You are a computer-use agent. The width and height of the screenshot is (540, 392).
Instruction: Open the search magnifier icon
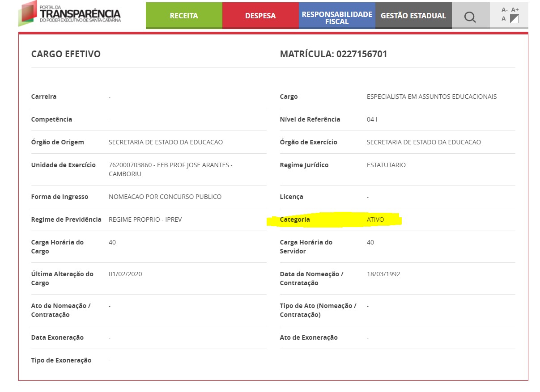point(470,17)
